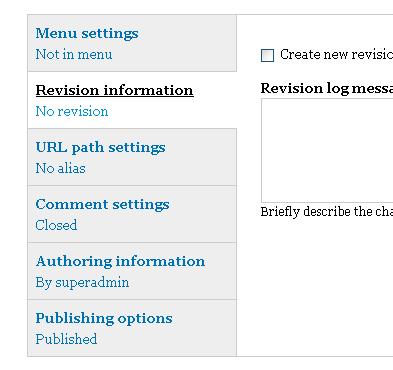Focus the Revision log message text area

coord(327,150)
